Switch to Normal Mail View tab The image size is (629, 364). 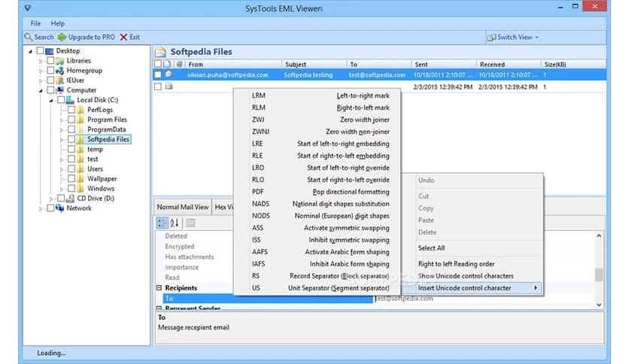pyautogui.click(x=183, y=207)
